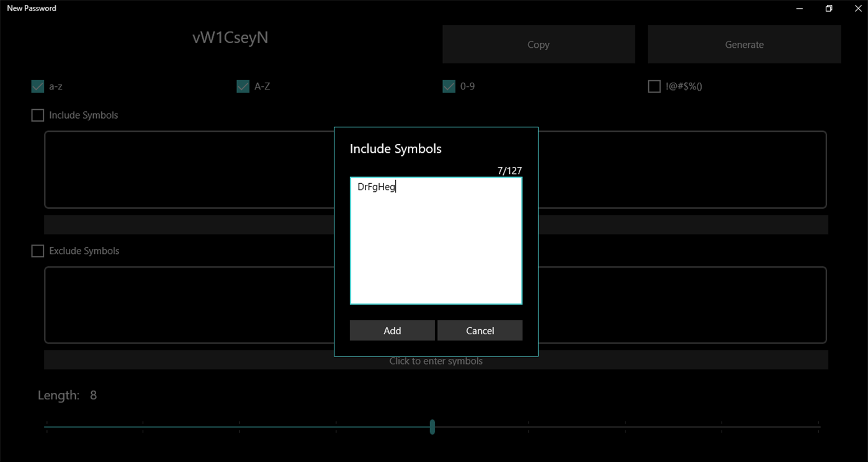Screen dimensions: 868x462
Task: Click the 7/127 character counter
Action: [509, 170]
